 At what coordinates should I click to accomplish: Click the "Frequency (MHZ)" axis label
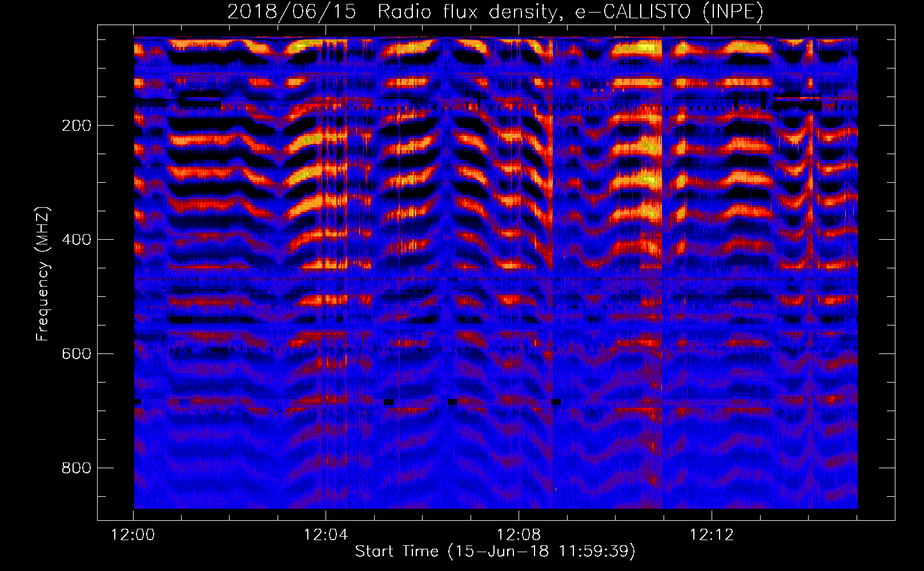(43, 274)
